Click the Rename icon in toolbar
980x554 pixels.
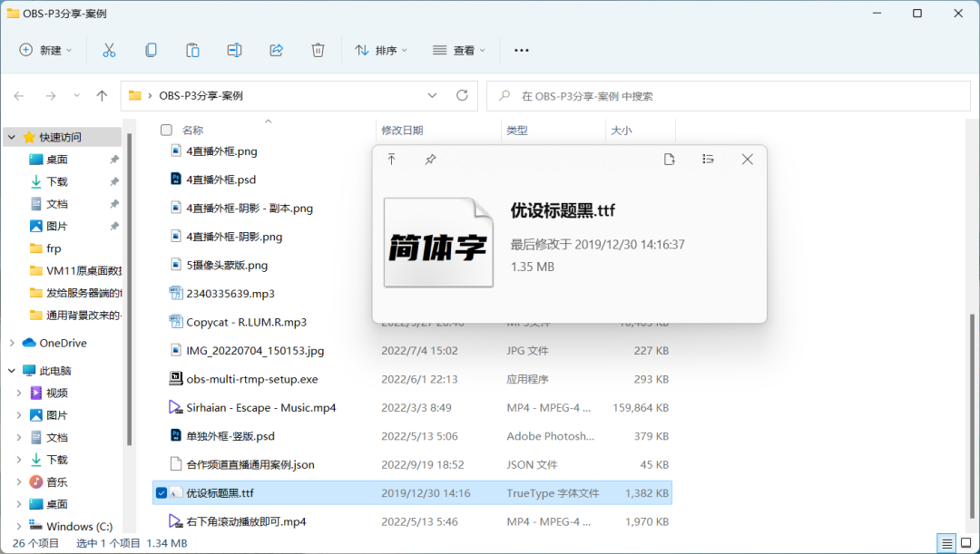234,50
